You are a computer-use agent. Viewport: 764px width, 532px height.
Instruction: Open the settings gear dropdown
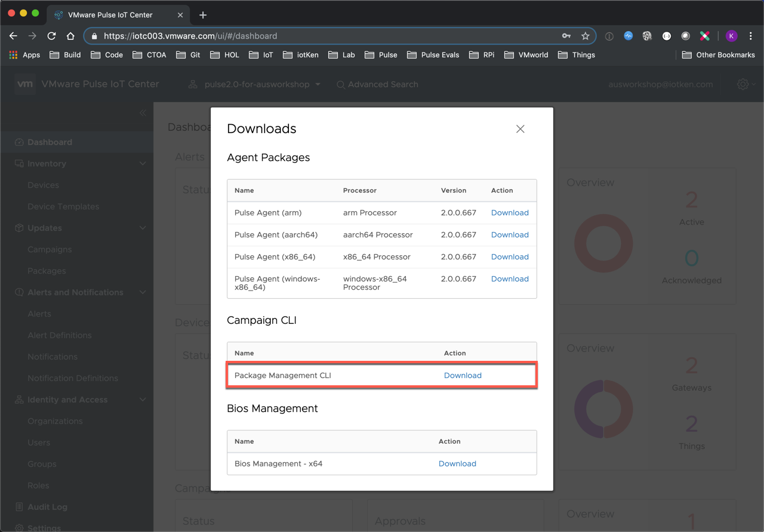[x=746, y=85]
